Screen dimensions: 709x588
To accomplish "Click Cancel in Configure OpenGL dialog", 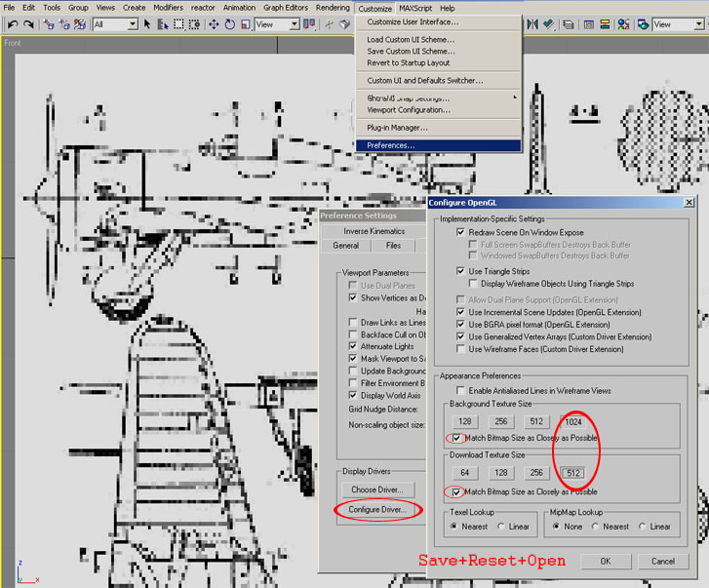I will click(663, 561).
